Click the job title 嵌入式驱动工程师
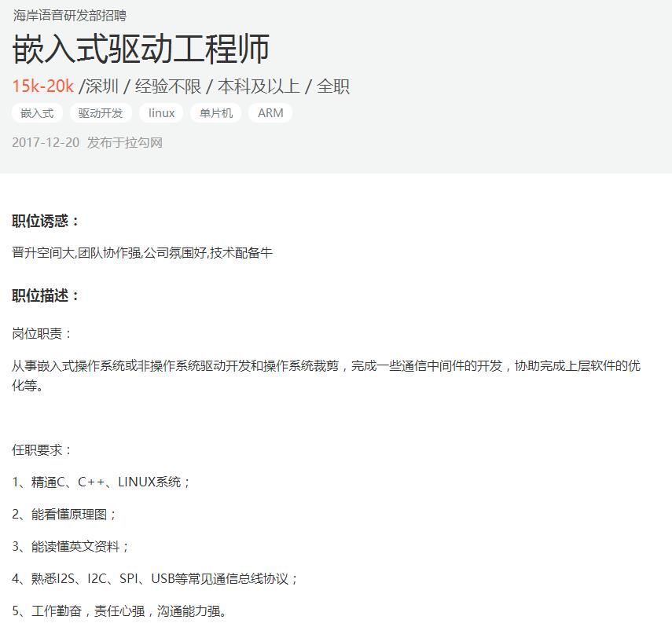Viewport: 672px width, 638px height. tap(141, 49)
